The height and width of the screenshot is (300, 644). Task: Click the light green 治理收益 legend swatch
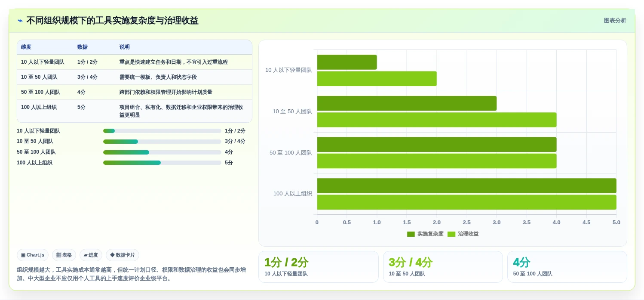point(451,234)
